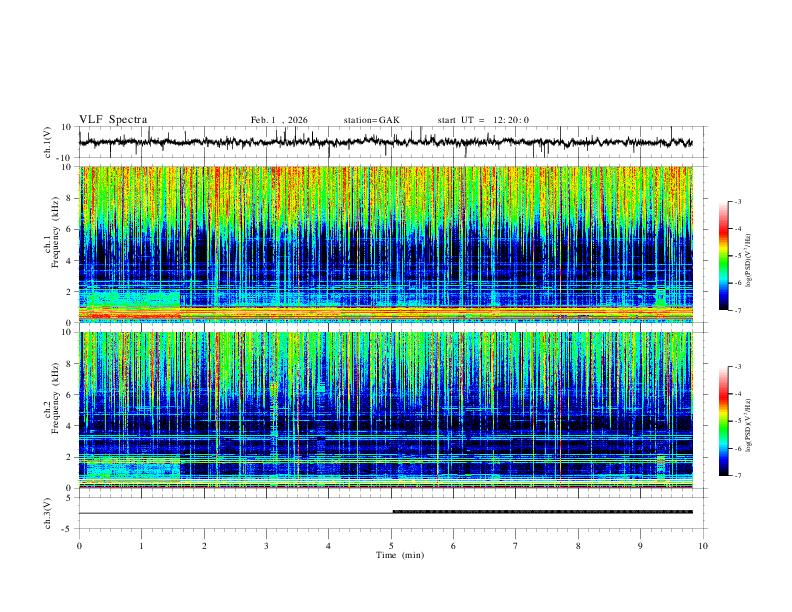Click time axis tick label "2"

click(204, 546)
